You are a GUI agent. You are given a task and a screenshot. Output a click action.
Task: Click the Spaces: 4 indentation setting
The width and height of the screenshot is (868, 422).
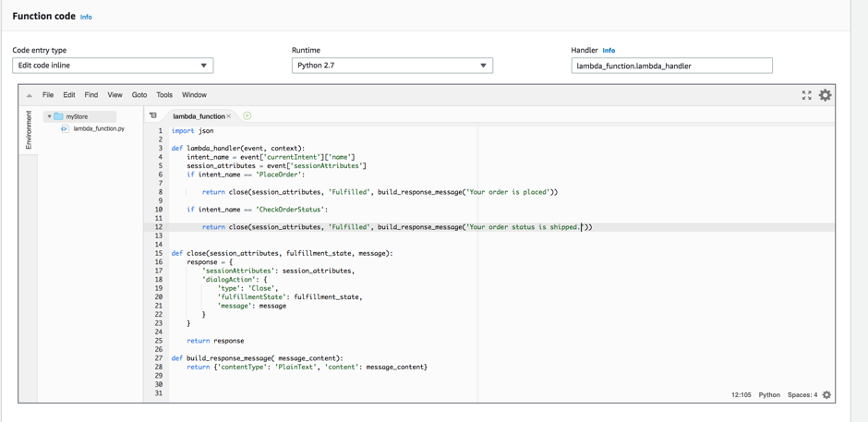point(802,395)
